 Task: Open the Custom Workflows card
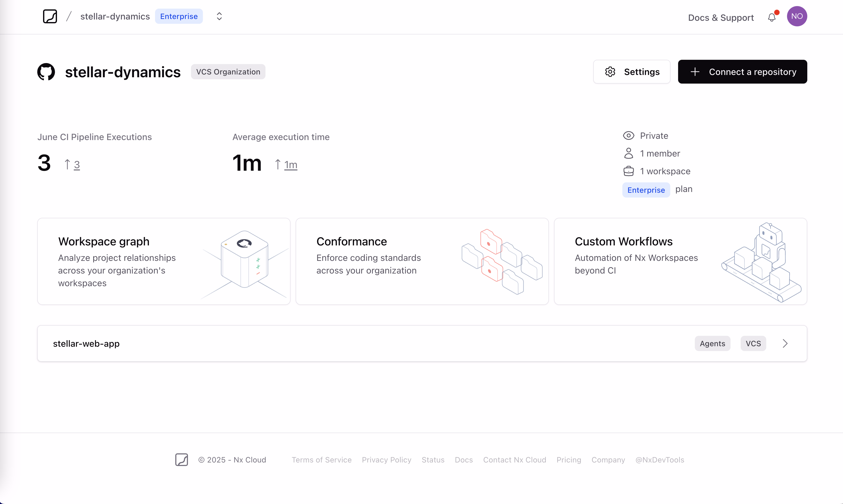point(680,261)
